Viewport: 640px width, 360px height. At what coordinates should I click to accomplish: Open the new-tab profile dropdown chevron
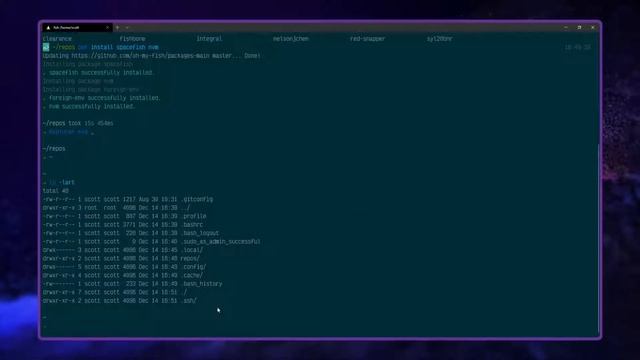(x=127, y=28)
